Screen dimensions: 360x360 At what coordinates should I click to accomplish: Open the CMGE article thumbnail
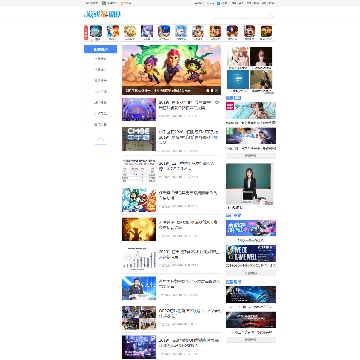click(139, 139)
